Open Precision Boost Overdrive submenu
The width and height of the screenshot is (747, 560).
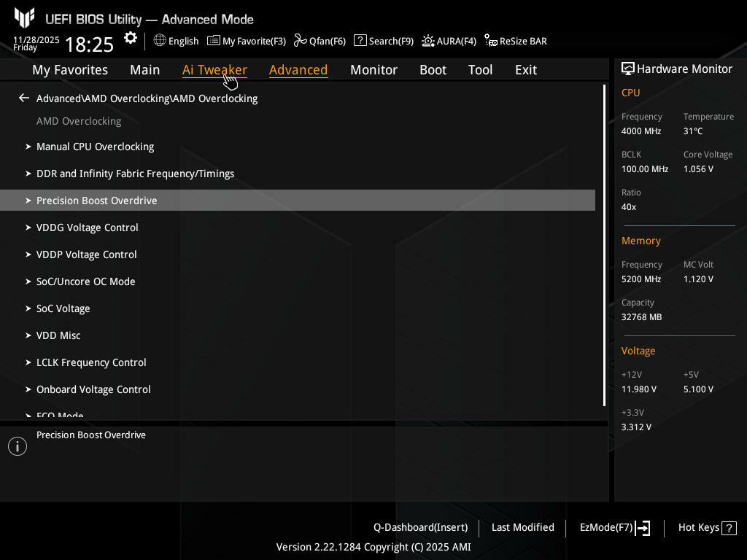pos(96,201)
